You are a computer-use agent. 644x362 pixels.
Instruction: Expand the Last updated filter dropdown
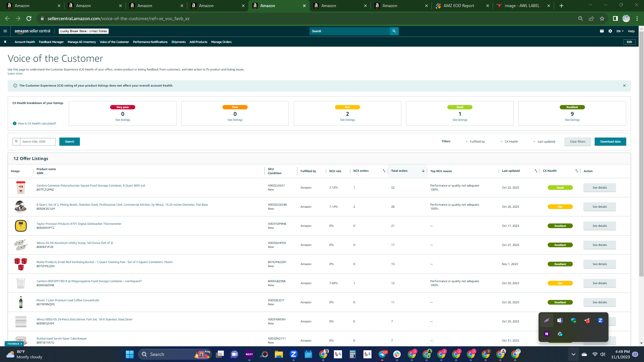click(x=544, y=142)
